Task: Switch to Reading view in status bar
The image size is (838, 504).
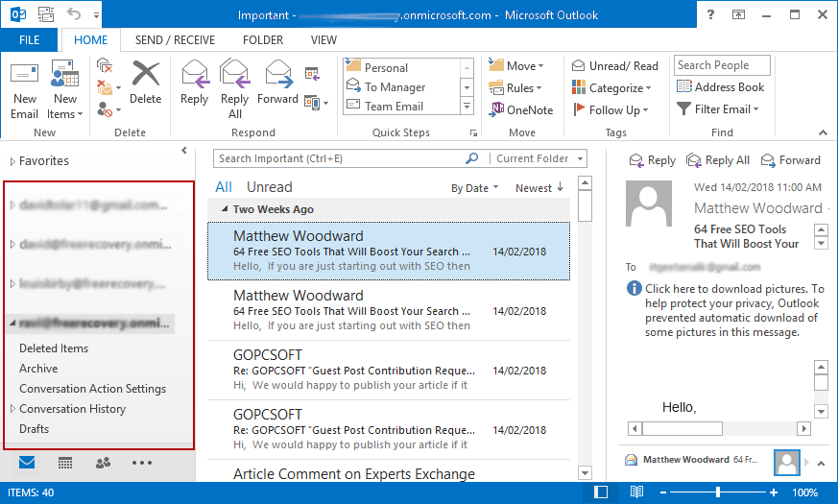Action: coord(636,492)
